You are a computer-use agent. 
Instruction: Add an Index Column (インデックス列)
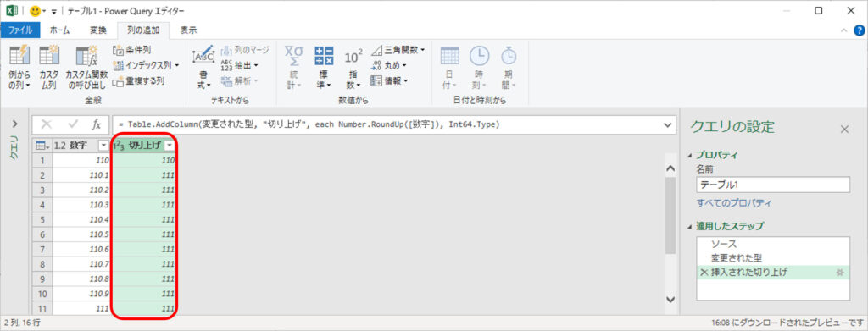point(146,65)
